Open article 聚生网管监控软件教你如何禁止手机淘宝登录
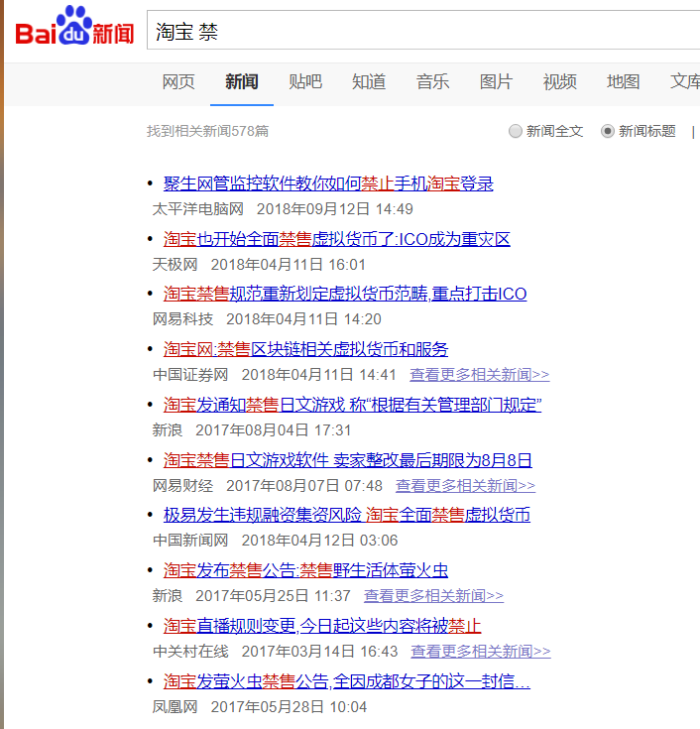 click(x=328, y=183)
